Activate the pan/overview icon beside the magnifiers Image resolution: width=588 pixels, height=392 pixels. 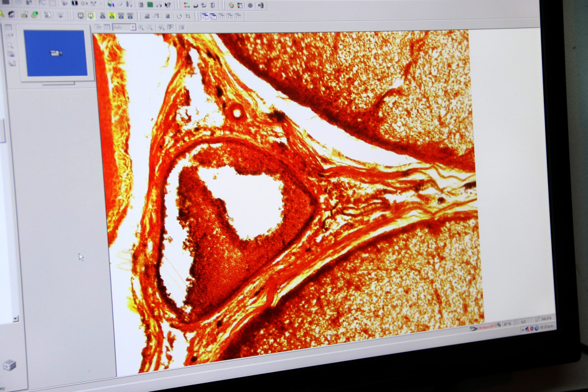coord(162,27)
